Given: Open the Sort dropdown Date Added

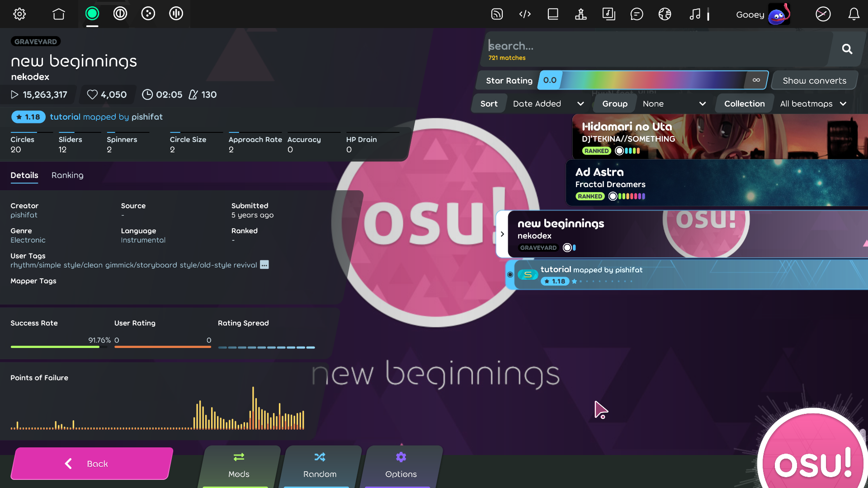Looking at the screenshot, I should (x=547, y=103).
